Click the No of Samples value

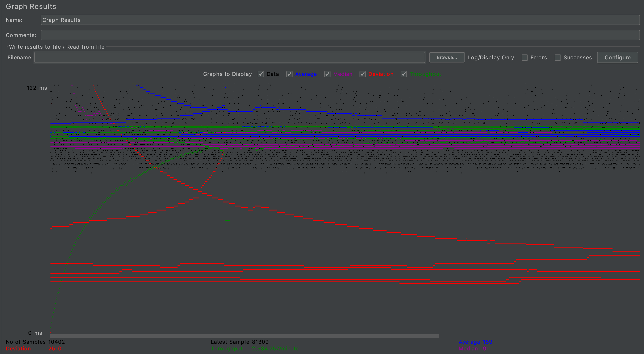[x=56, y=342]
